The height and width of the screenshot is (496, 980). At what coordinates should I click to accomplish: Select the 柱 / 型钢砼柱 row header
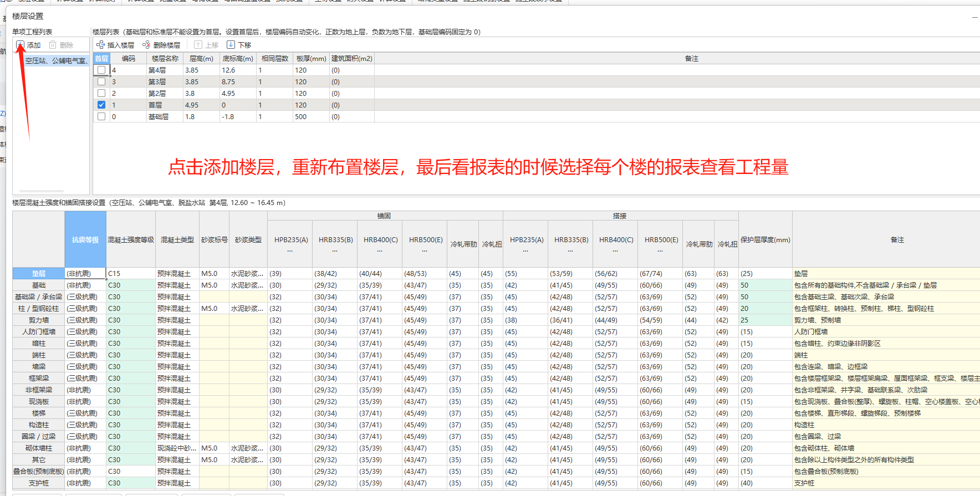point(39,308)
